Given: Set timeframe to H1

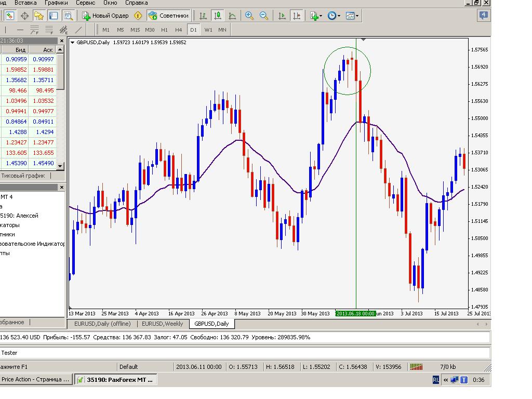Looking at the screenshot, I should (x=164, y=30).
